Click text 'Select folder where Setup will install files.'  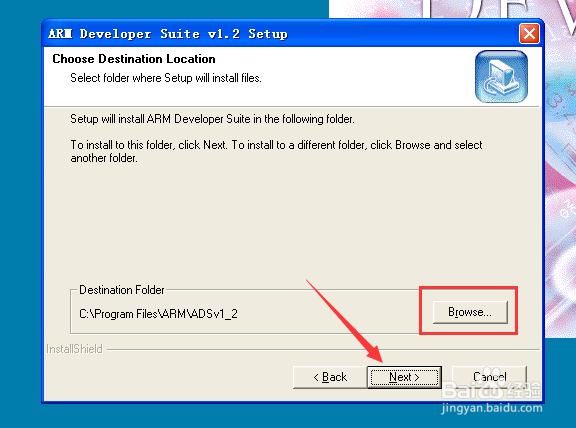tap(166, 78)
